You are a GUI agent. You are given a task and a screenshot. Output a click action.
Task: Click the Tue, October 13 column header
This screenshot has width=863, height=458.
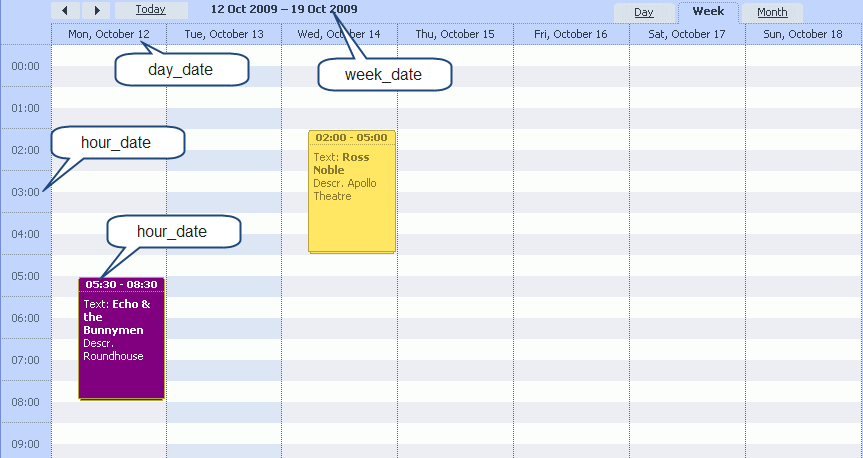coord(223,34)
